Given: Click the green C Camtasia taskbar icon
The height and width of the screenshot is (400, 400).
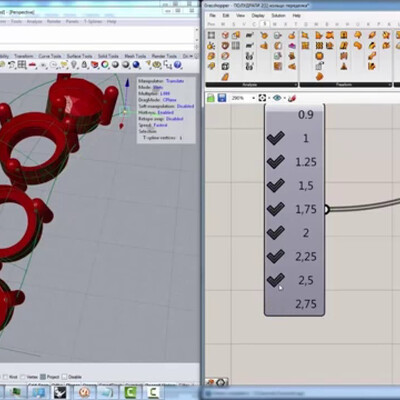Looking at the screenshot, I should (x=131, y=392).
